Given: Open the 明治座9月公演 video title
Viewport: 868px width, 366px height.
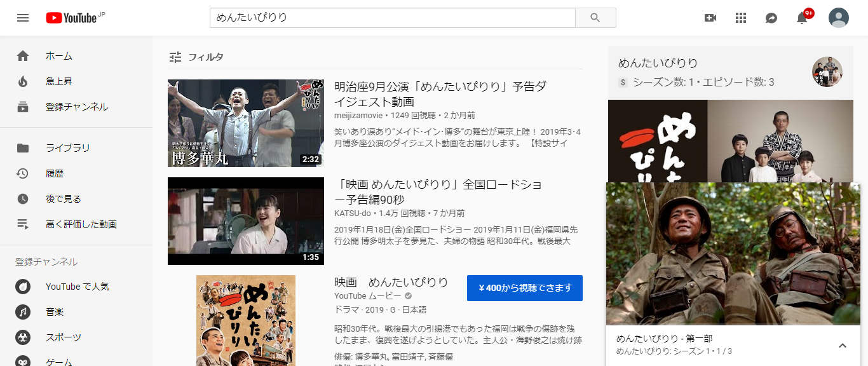Looking at the screenshot, I should click(x=440, y=94).
